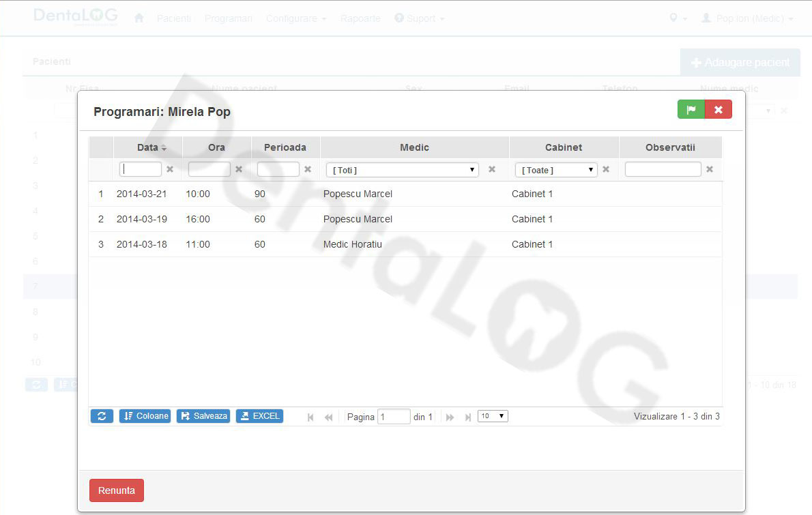Close the Programari dialog with red X

719,109
